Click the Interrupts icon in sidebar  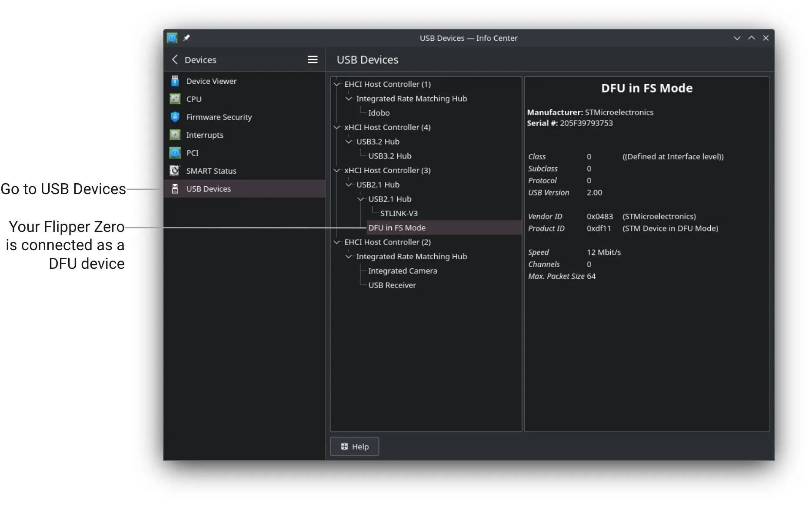pos(175,135)
